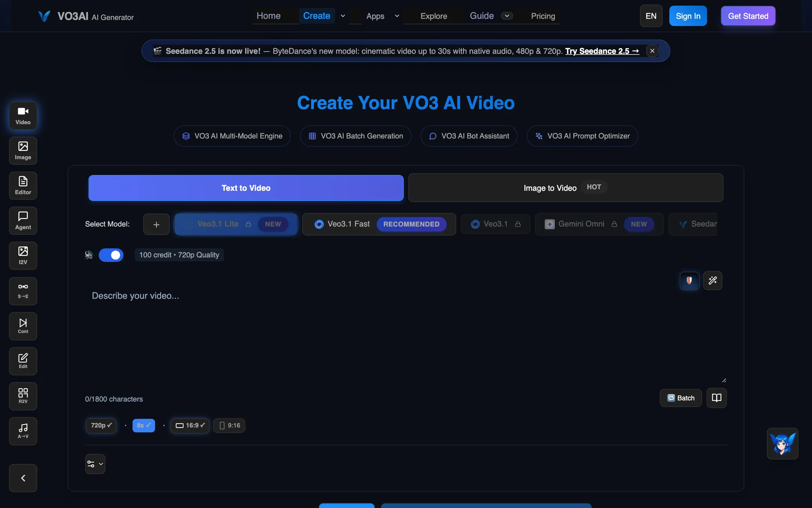Dismiss the Seedance 2.5 announcement banner
Screen dimensions: 812x508
click(652, 51)
